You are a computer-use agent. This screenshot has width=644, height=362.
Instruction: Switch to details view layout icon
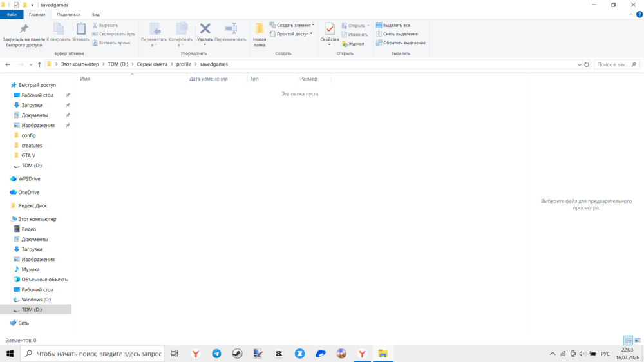coord(628,340)
